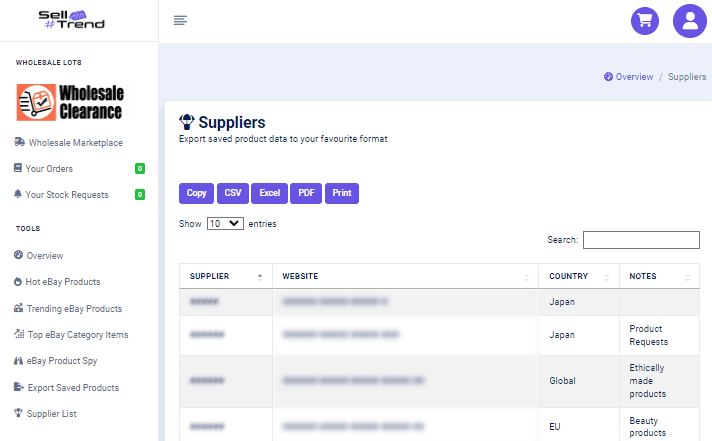Image resolution: width=712 pixels, height=441 pixels.
Task: Click into the Search input field
Action: pos(641,240)
